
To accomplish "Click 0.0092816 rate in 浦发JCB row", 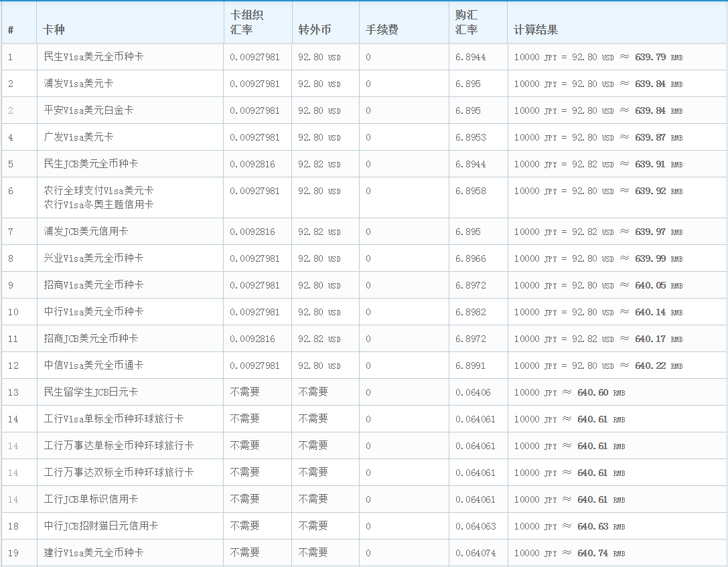I will click(x=252, y=232).
